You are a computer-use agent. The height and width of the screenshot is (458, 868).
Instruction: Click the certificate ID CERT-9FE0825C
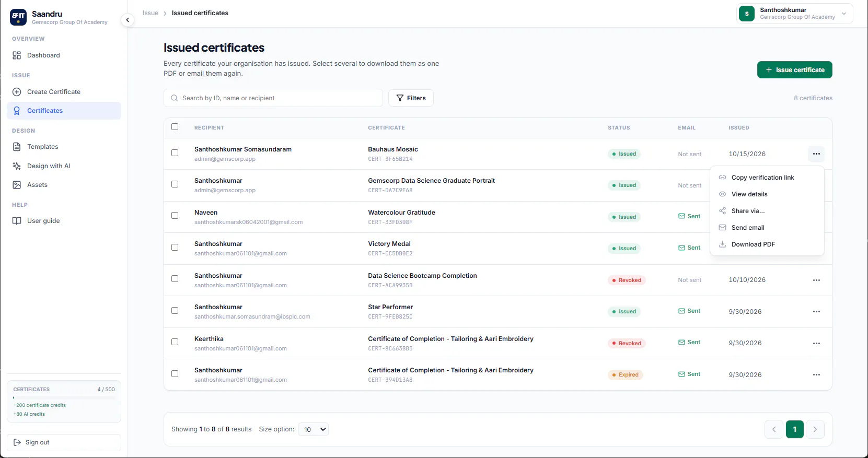click(x=390, y=317)
